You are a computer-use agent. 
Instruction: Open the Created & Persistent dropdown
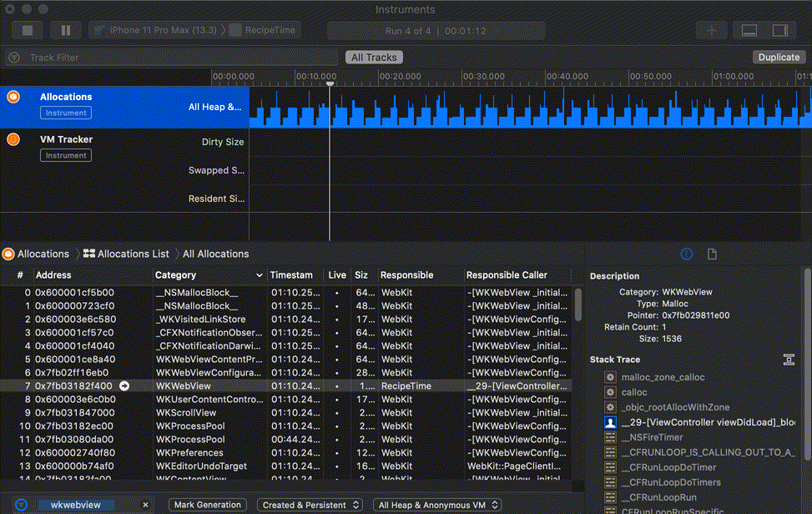click(x=310, y=505)
